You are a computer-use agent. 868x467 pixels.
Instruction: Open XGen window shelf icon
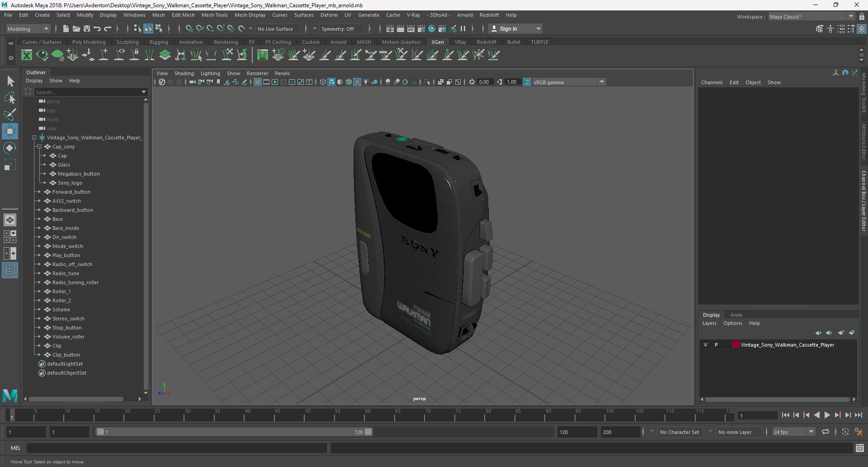pos(27,55)
